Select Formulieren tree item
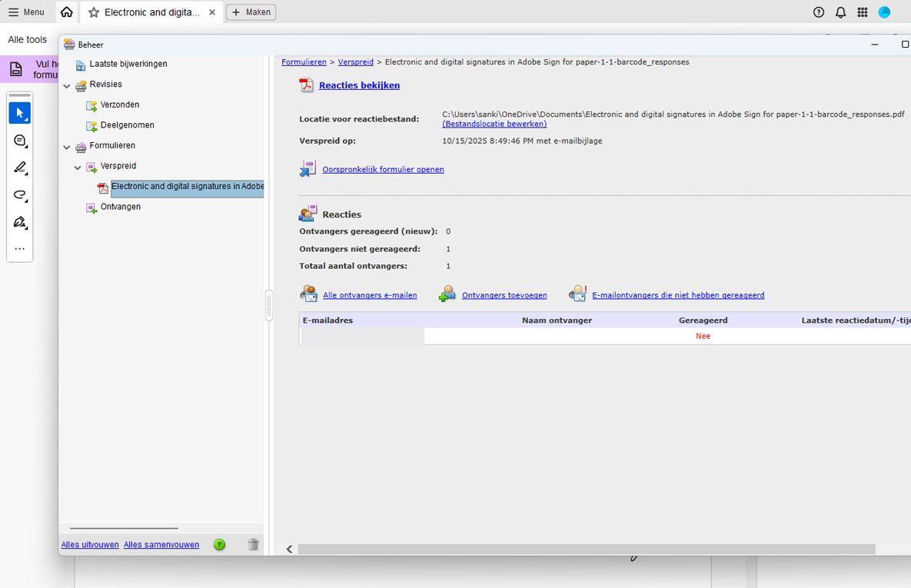 pos(112,145)
